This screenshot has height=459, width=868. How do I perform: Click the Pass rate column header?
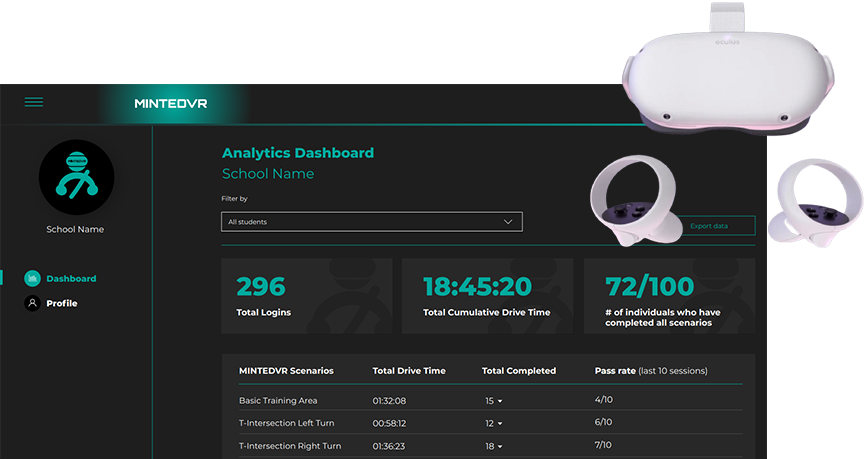click(651, 371)
